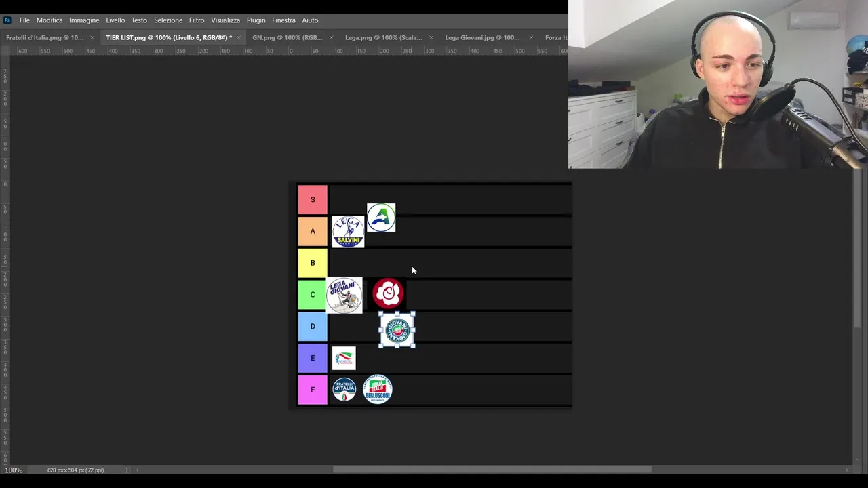Open the Aiuto menu
868x488 pixels.
tap(310, 20)
